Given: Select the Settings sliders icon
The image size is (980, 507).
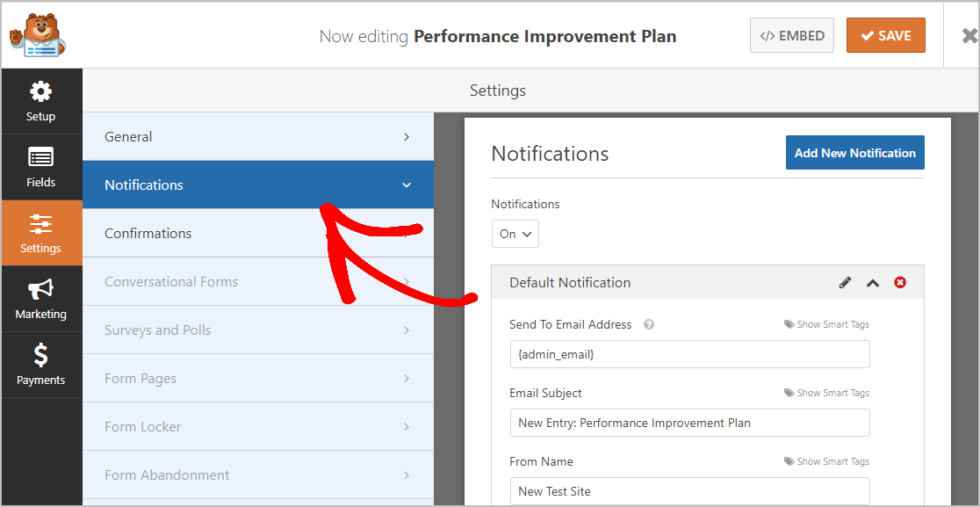Looking at the screenshot, I should point(40,233).
